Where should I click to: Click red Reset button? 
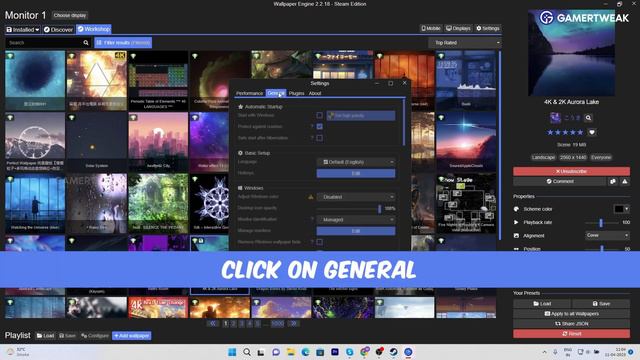[571, 333]
